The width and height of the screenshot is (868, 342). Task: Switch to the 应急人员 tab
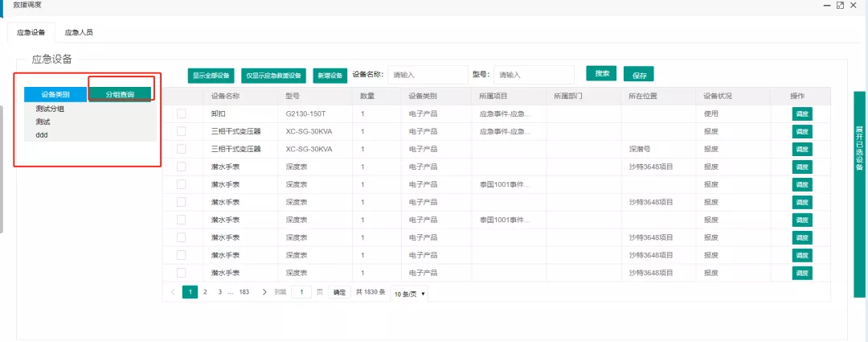click(x=79, y=32)
